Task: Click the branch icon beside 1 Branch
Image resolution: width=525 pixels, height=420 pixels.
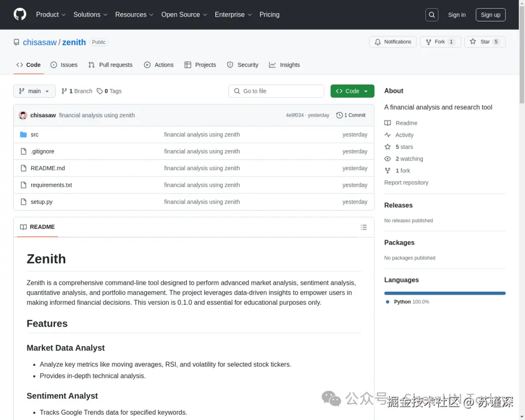Action: pyautogui.click(x=64, y=91)
